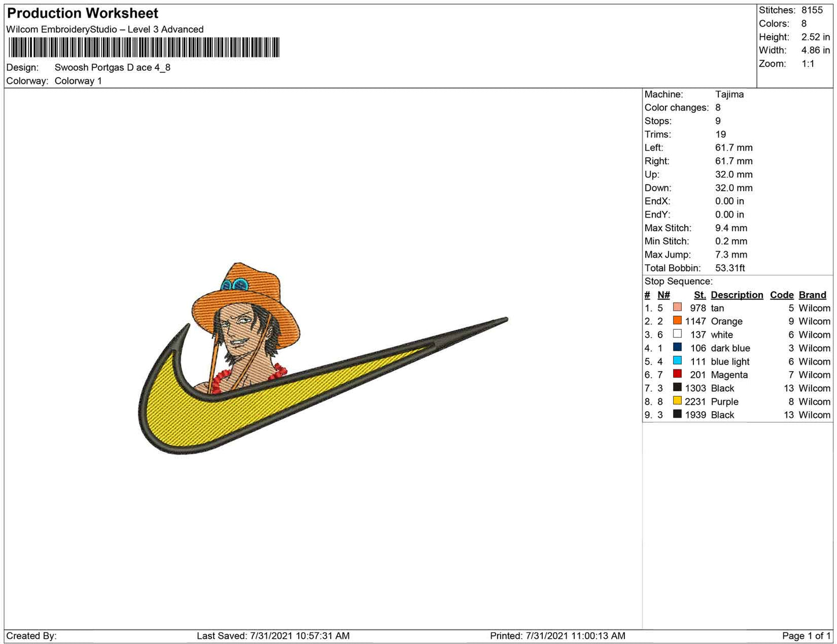Click the "white" description text
Screen dimensions: 837x644
tap(722, 335)
